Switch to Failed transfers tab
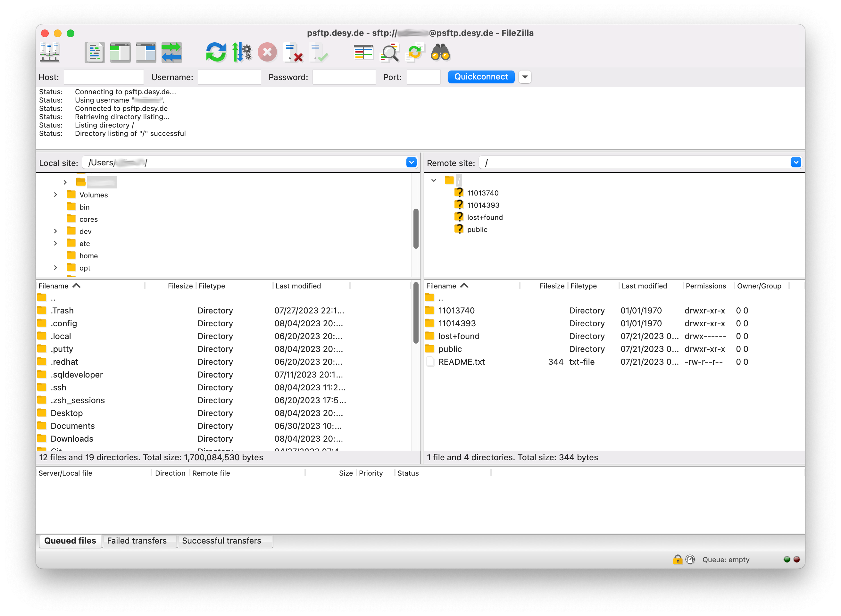The image size is (841, 616). point(137,541)
